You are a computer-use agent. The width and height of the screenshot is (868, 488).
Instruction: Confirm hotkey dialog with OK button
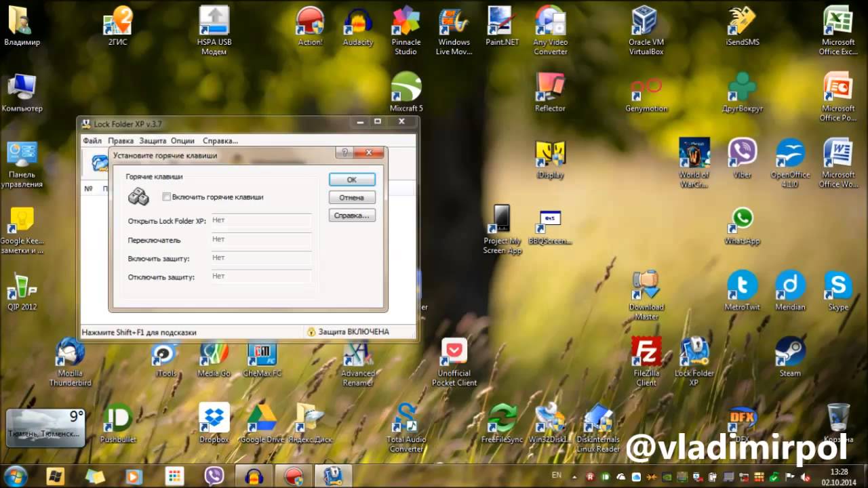point(352,180)
